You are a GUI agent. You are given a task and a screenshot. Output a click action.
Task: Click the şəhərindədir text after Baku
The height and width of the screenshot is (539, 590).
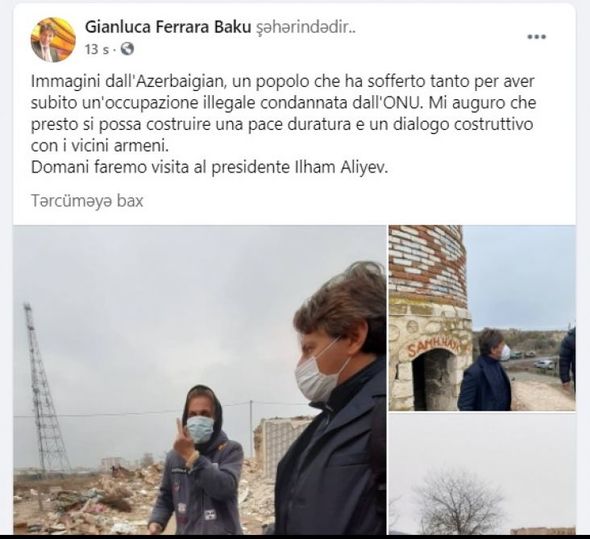pos(305,27)
